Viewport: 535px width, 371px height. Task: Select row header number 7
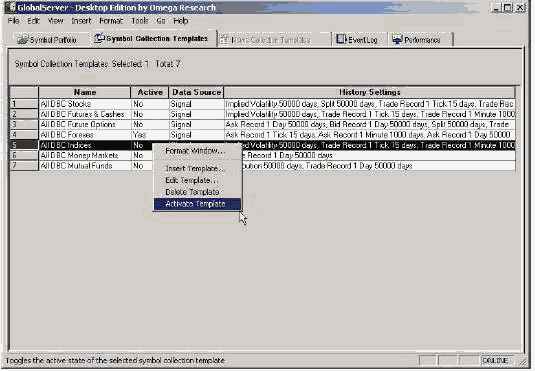coord(24,166)
